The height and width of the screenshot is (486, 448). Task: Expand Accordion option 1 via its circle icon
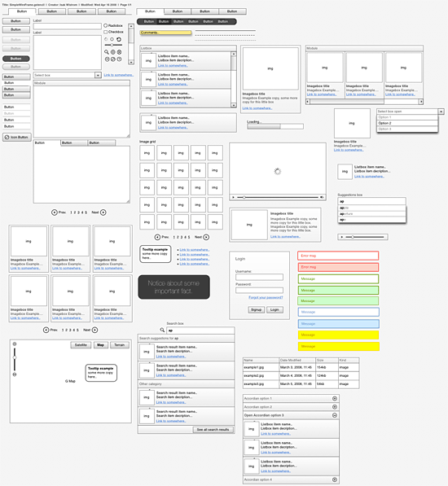point(335,398)
